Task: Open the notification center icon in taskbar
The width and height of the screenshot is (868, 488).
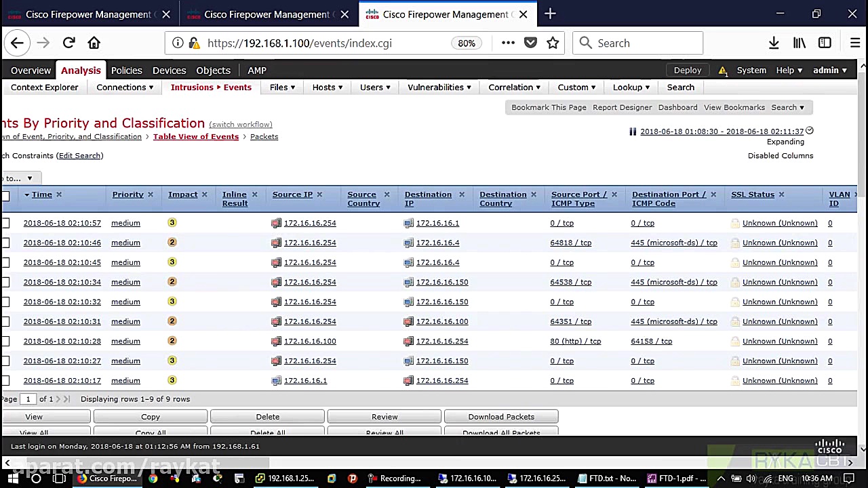Action: pos(848,478)
